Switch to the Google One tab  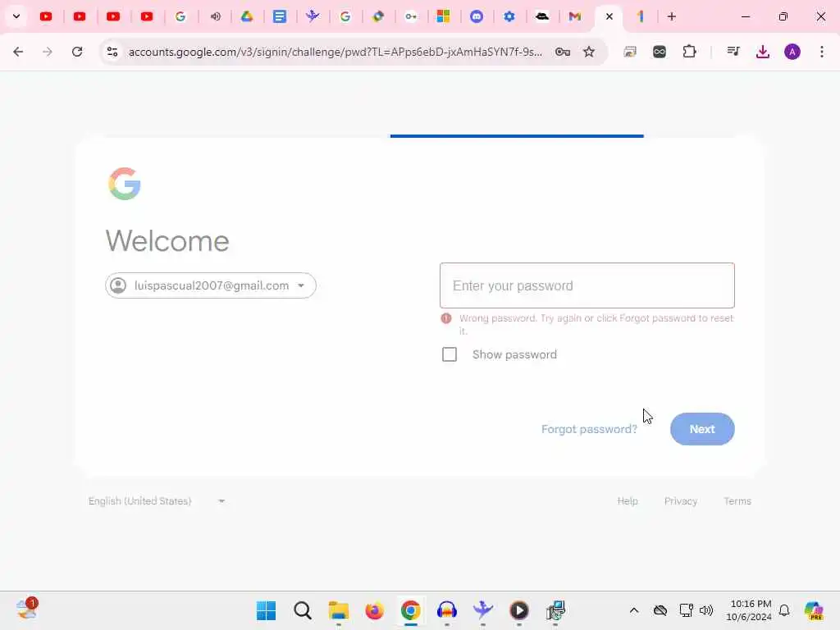[x=641, y=16]
